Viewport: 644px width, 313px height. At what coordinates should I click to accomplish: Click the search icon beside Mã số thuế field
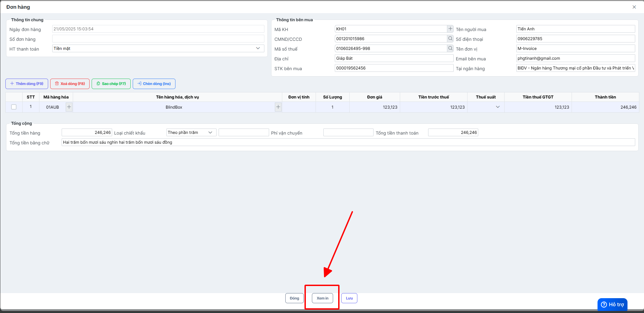click(x=450, y=48)
